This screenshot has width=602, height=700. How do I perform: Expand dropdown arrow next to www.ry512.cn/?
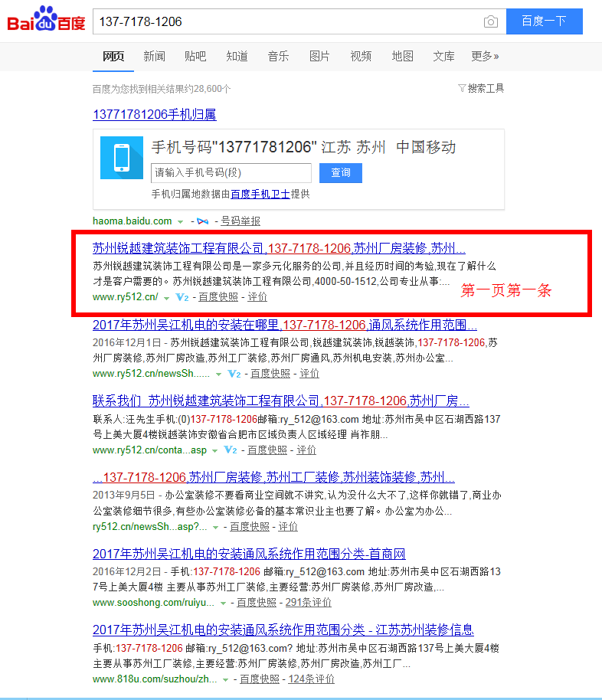(x=166, y=298)
